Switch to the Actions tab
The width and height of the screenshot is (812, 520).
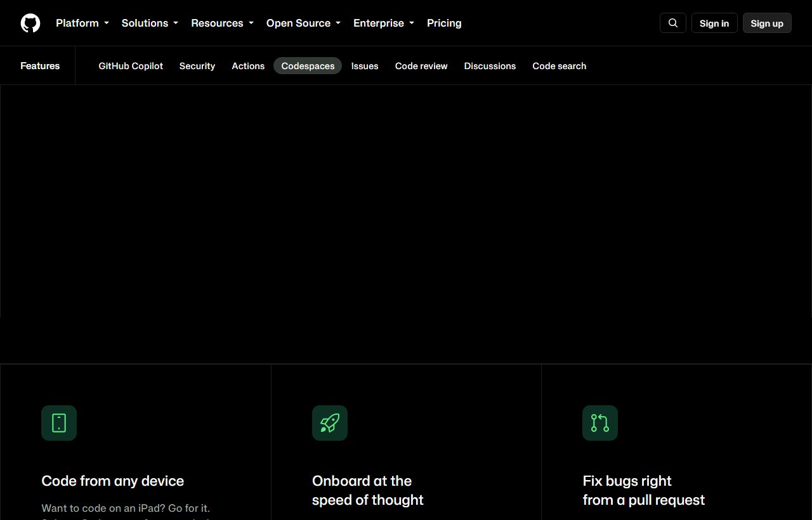pos(248,66)
